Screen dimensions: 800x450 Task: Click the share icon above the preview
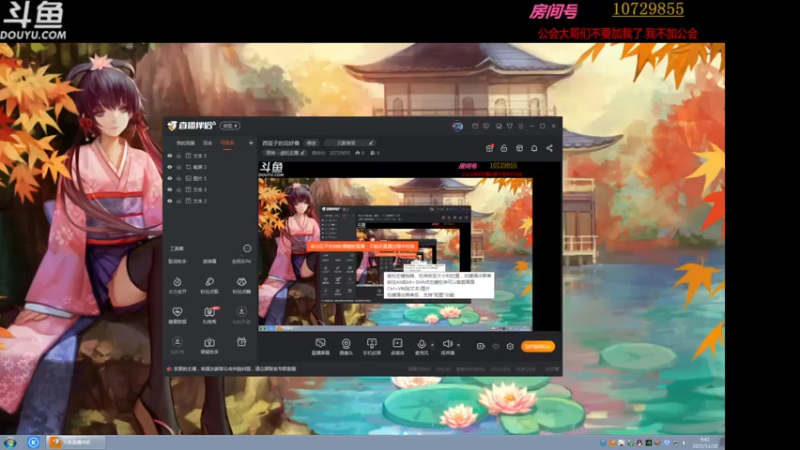coord(549,148)
